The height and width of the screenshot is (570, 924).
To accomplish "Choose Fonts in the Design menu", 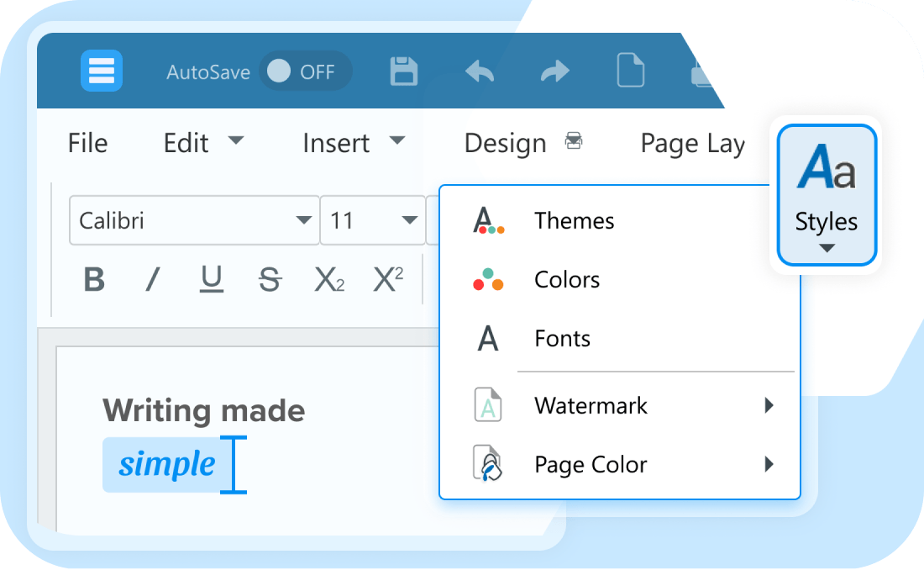I will point(562,339).
